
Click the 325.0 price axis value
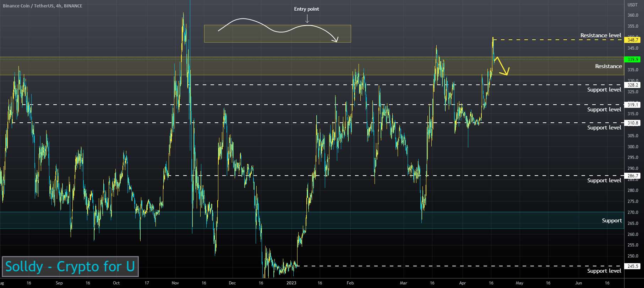[633, 92]
